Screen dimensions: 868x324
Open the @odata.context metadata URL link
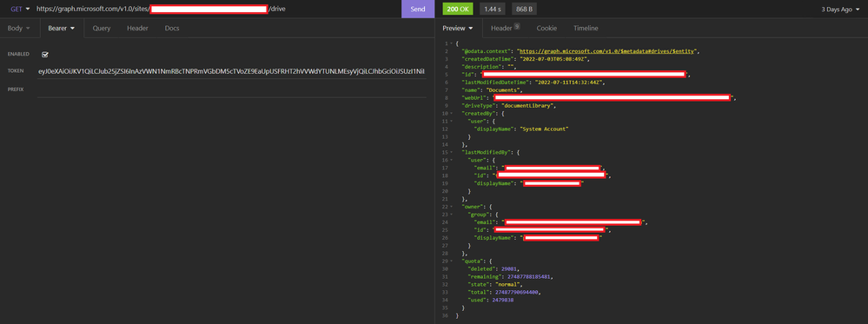pos(606,51)
